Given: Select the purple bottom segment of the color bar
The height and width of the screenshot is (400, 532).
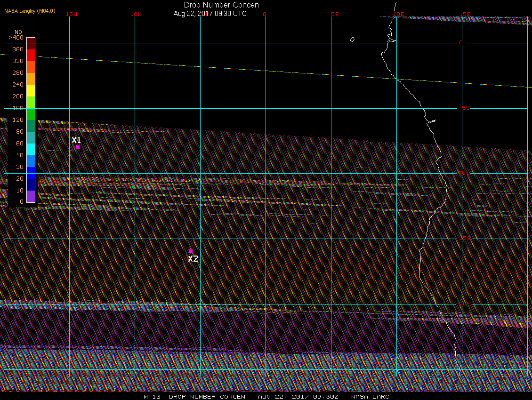Looking at the screenshot, I should [x=31, y=196].
